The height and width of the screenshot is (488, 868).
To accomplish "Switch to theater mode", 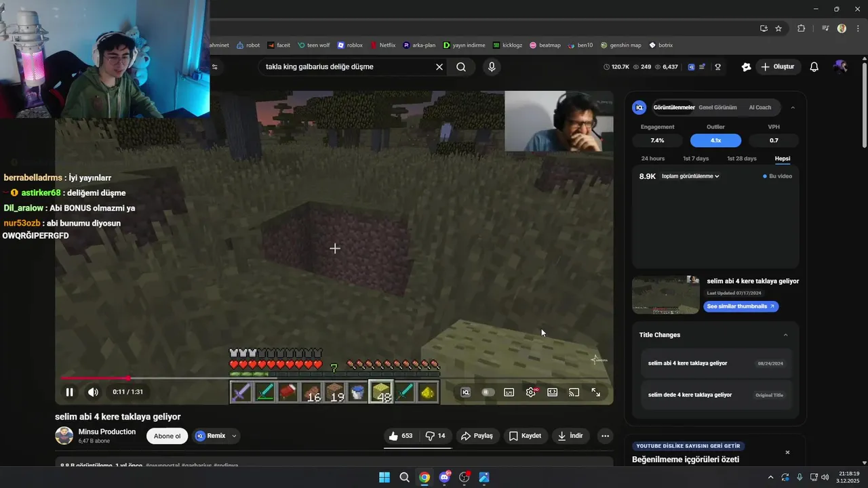I will pyautogui.click(x=553, y=392).
